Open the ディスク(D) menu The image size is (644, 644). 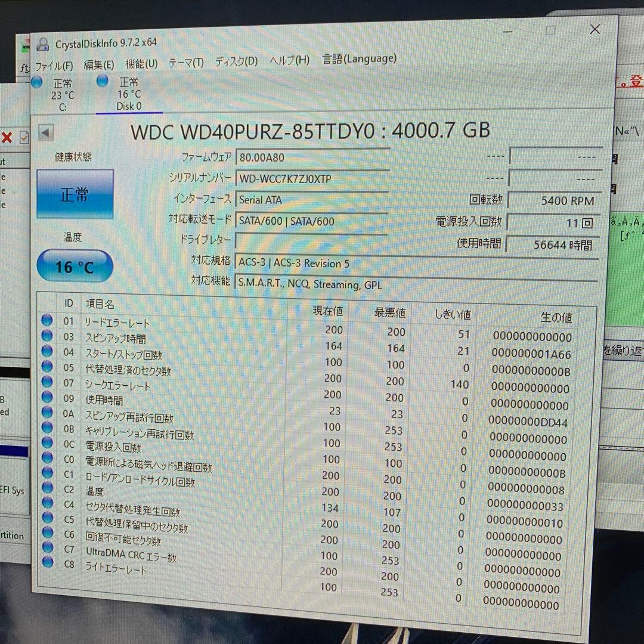pyautogui.click(x=237, y=61)
